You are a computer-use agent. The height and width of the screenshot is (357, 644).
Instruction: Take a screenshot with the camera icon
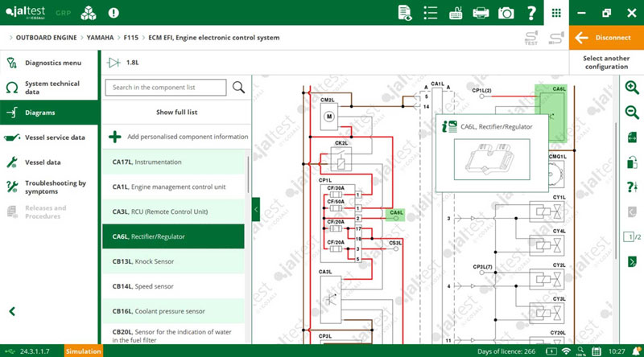(x=506, y=13)
